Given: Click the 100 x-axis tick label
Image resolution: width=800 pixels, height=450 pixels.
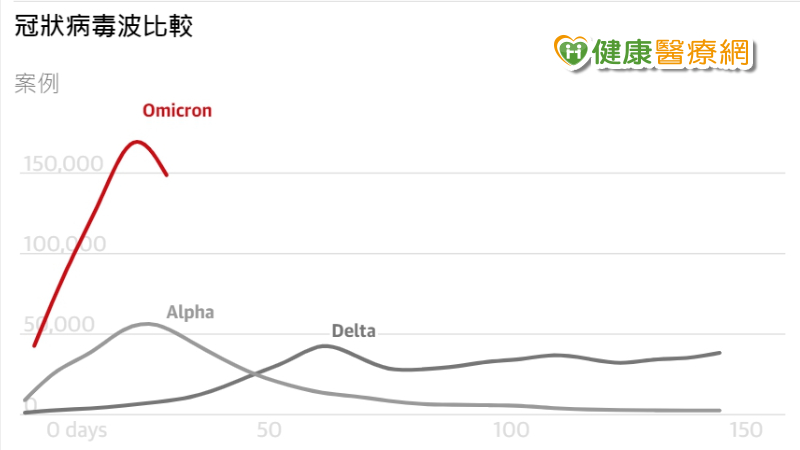Looking at the screenshot, I should 511,430.
